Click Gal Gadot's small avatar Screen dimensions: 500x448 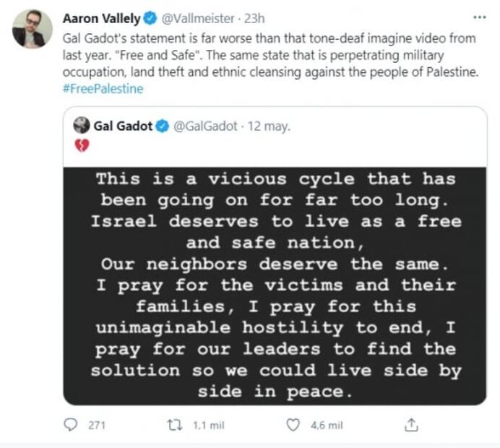(x=82, y=125)
